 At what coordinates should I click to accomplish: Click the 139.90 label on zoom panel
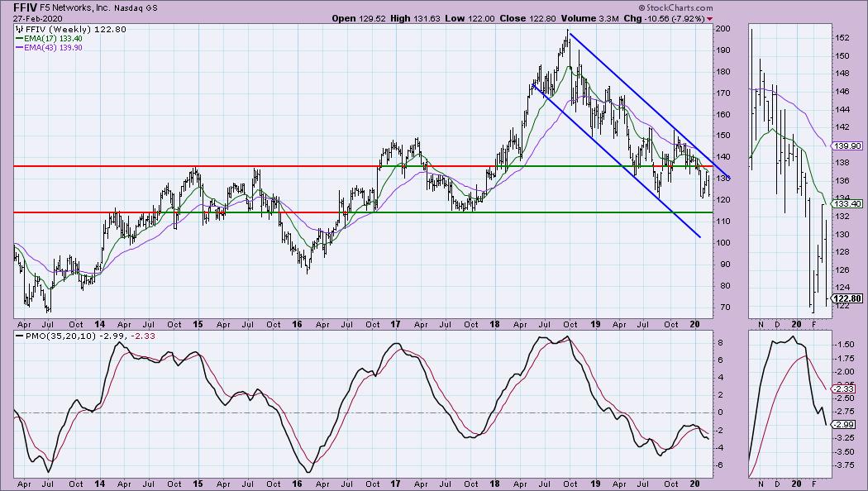coord(847,145)
